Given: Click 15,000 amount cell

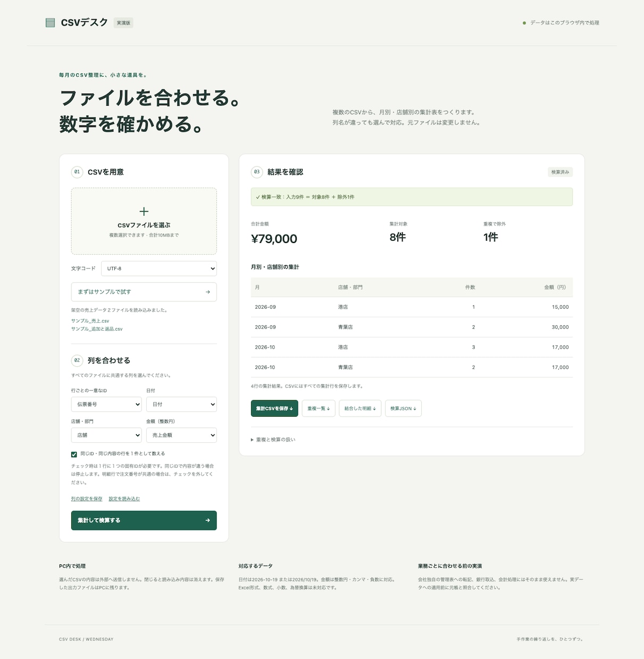Looking at the screenshot, I should point(560,307).
